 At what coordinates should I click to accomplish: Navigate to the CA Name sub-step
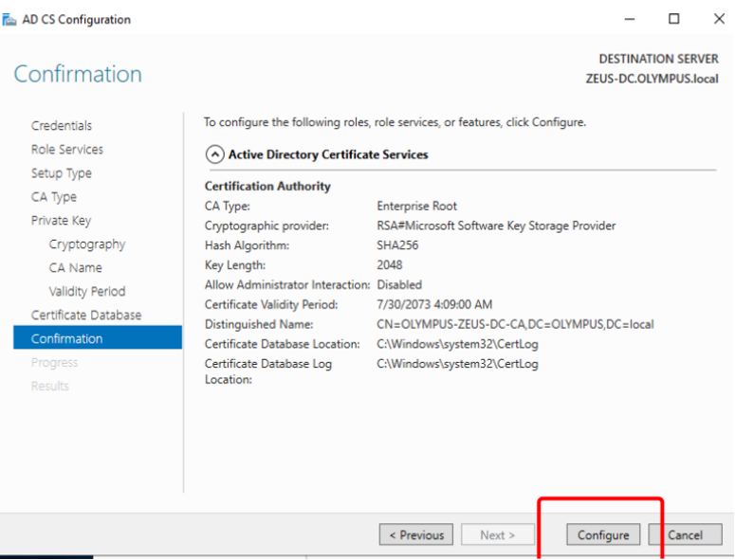(75, 268)
